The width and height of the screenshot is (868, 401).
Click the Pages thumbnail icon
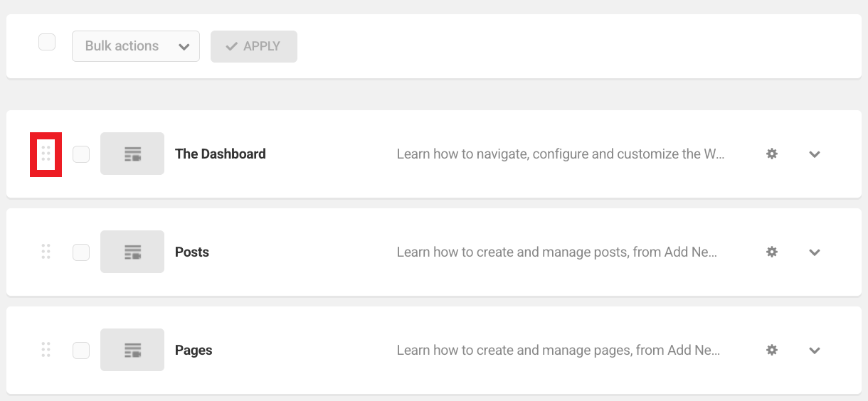click(x=132, y=350)
